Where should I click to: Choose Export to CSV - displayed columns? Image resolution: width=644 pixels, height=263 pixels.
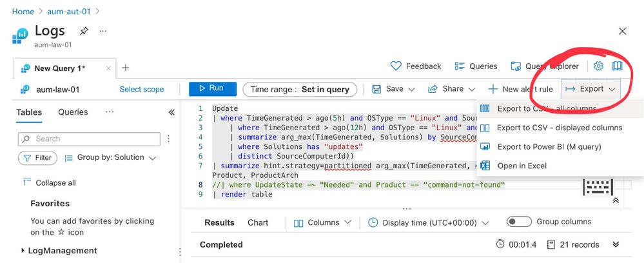click(560, 128)
